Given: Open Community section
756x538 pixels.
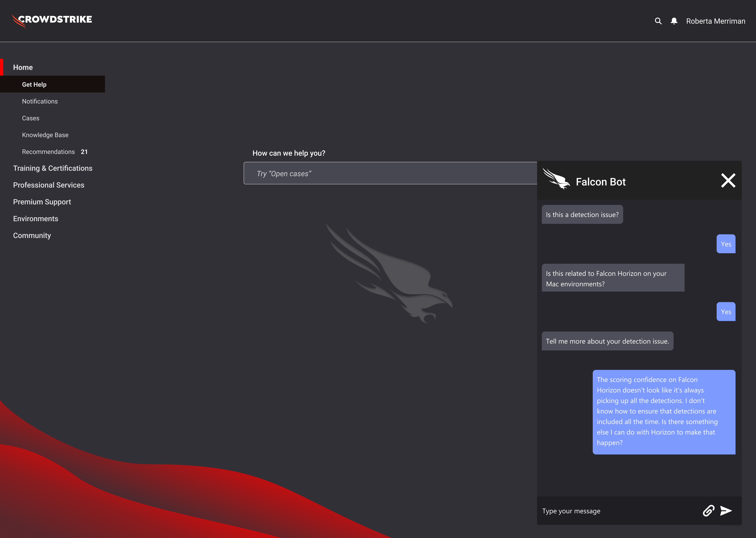Looking at the screenshot, I should tap(32, 236).
